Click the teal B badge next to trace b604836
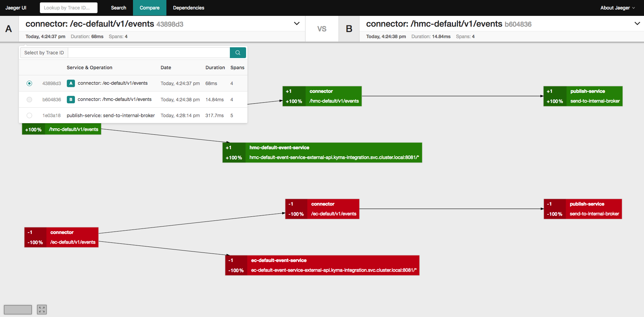Viewport: 644px width, 317px height. coord(71,99)
